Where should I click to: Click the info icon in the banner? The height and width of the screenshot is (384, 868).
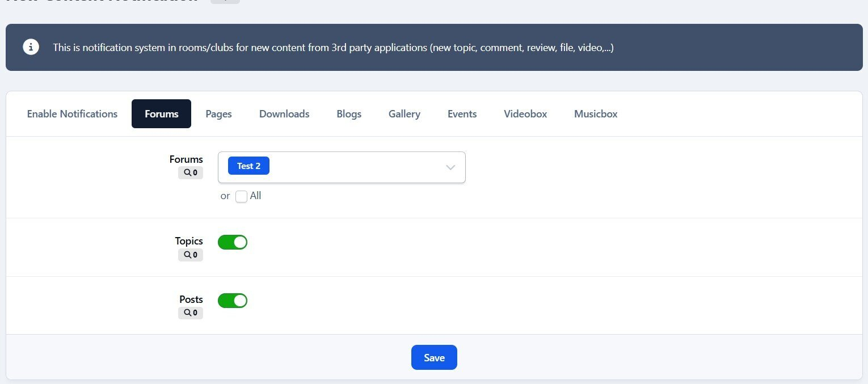(31, 47)
